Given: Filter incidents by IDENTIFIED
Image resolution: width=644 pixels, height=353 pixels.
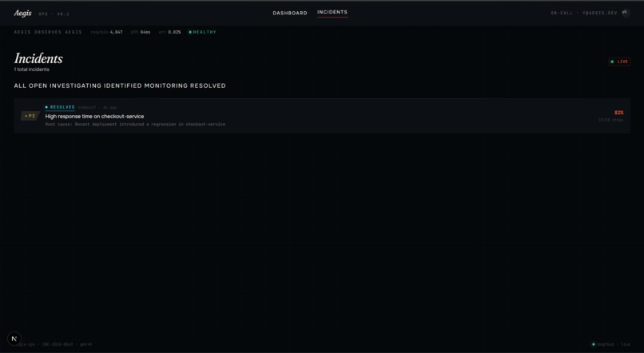Looking at the screenshot, I should 123,85.
